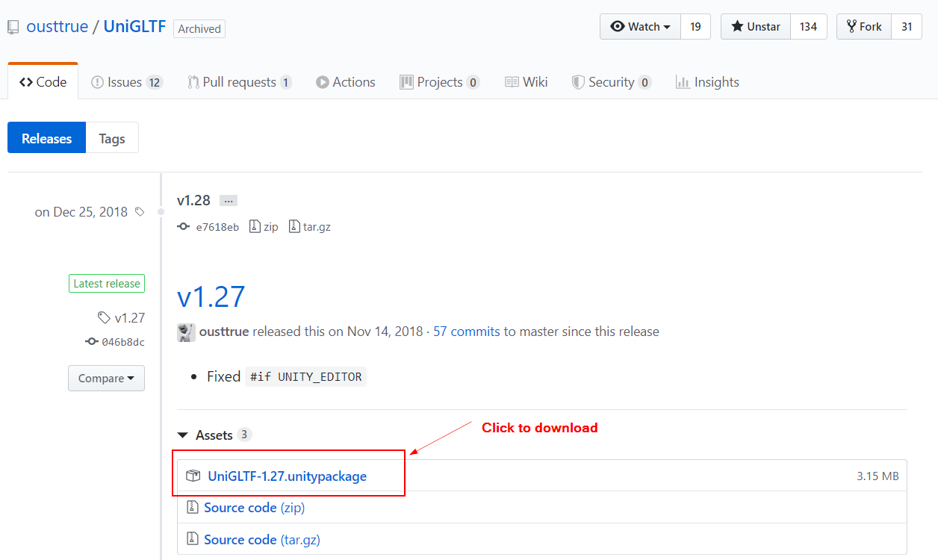Unstar the UniGLTF repository
Image resolution: width=938 pixels, height=560 pixels.
[x=755, y=27]
